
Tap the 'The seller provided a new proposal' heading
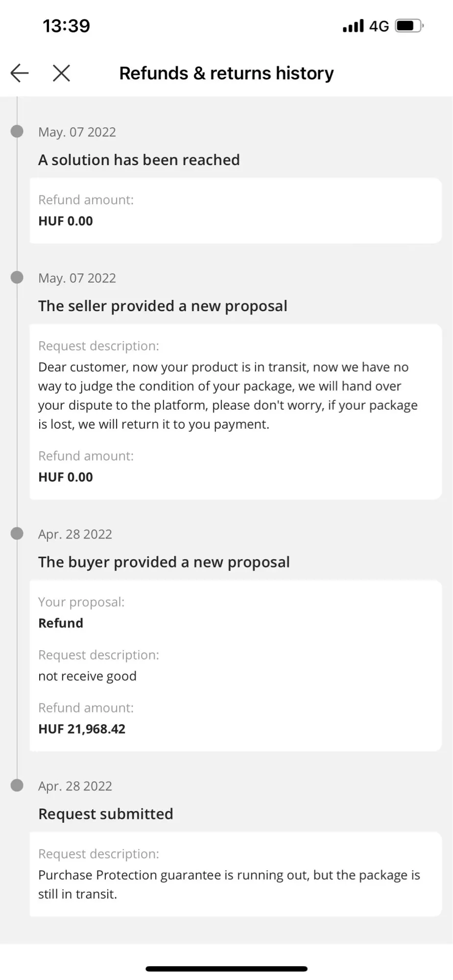[163, 306]
